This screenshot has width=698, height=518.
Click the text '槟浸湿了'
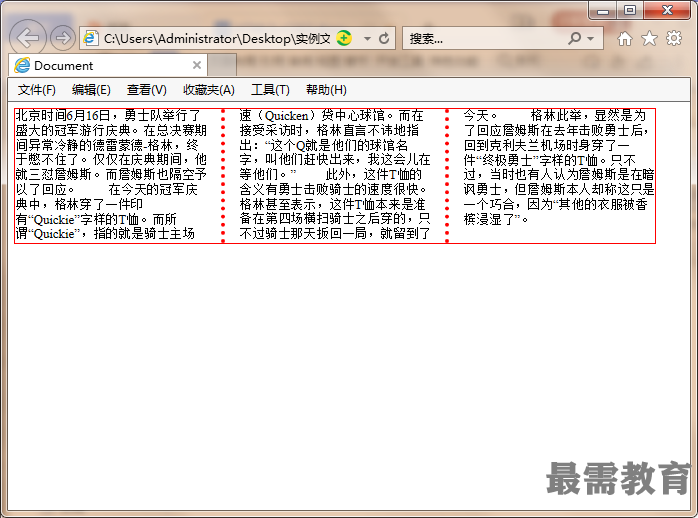pyautogui.click(x=489, y=219)
